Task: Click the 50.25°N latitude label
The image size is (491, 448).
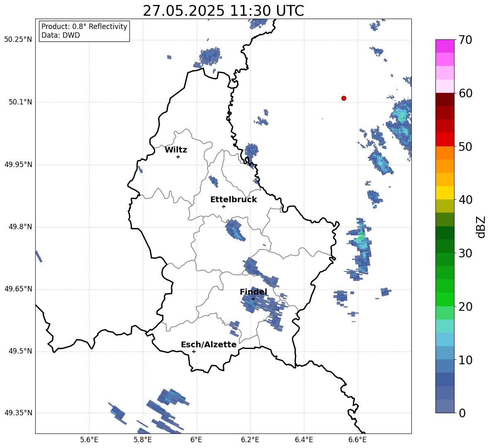Action: 18,40
